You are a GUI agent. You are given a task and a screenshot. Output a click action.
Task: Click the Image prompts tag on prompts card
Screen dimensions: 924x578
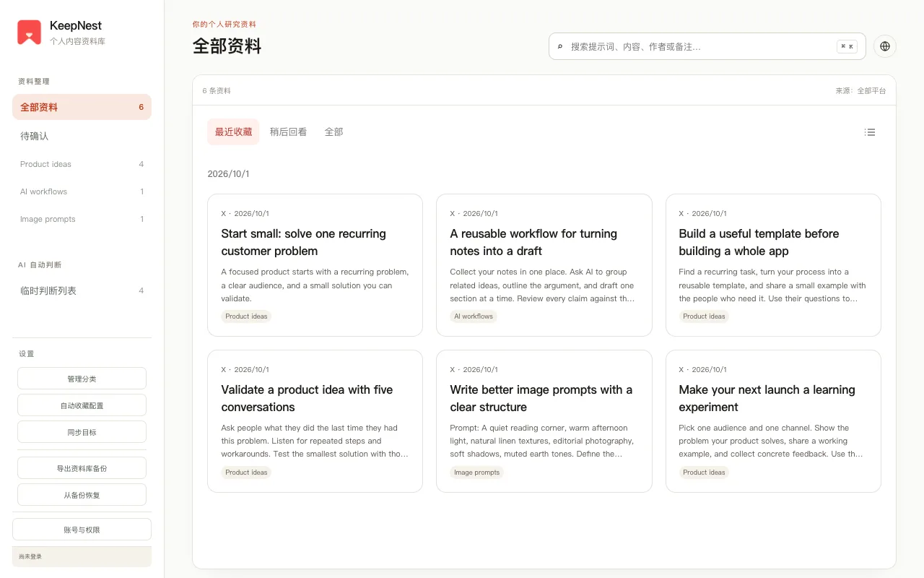pos(476,473)
